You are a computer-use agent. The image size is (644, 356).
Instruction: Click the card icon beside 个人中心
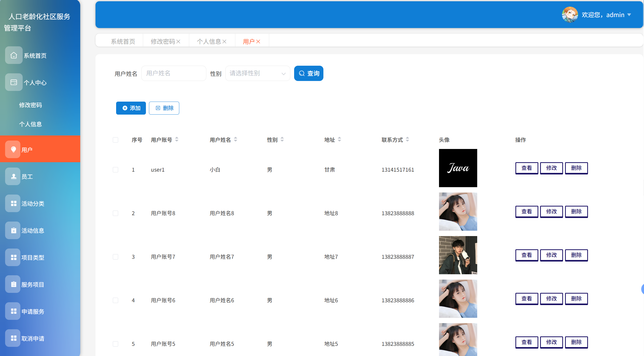14,82
